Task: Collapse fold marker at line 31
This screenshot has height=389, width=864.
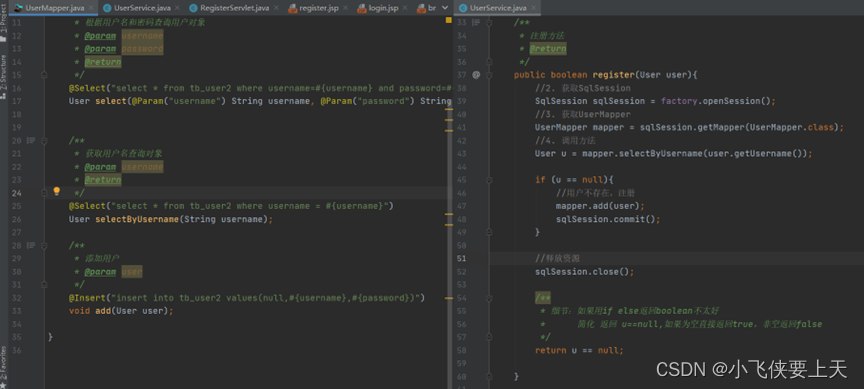Action: (44, 284)
